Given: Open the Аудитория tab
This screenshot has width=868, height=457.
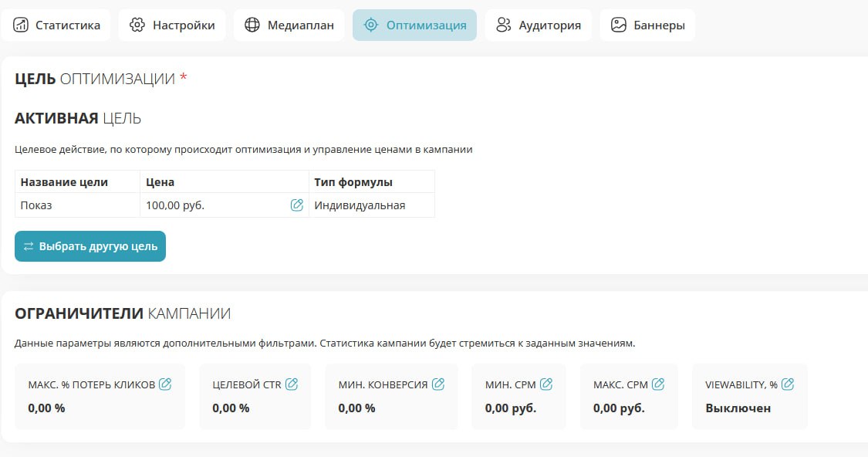Looking at the screenshot, I should 538,25.
